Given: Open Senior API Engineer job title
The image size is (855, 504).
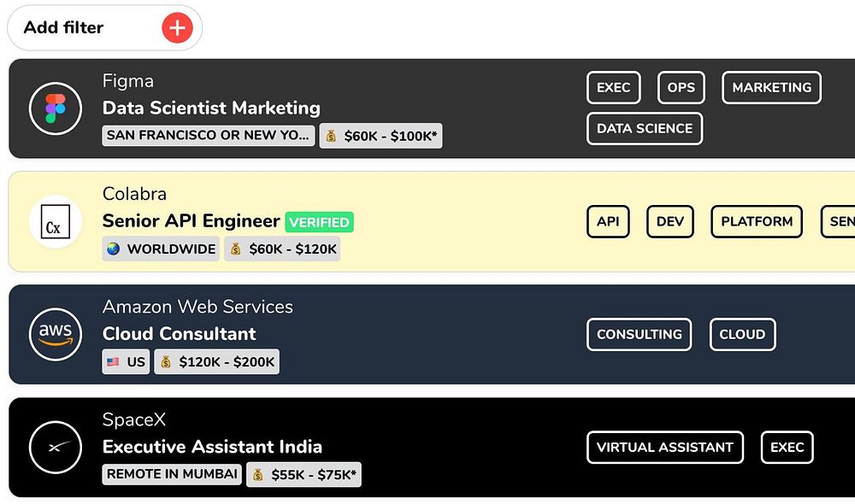Looking at the screenshot, I should [x=191, y=220].
